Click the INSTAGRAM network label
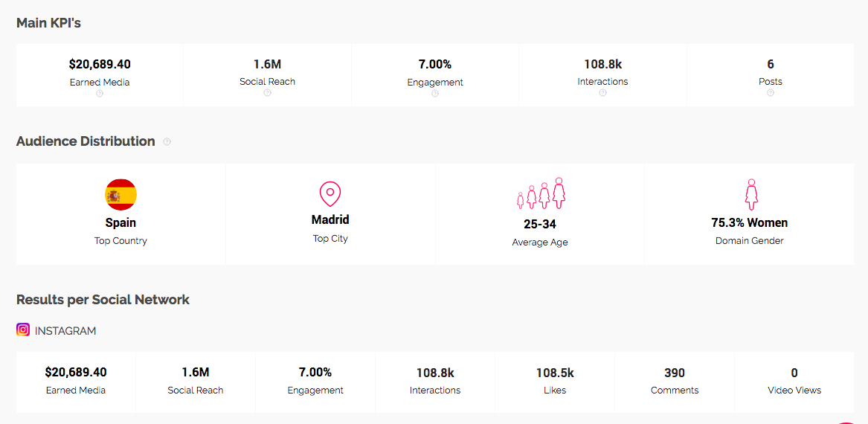The height and width of the screenshot is (424, 868). tap(65, 331)
